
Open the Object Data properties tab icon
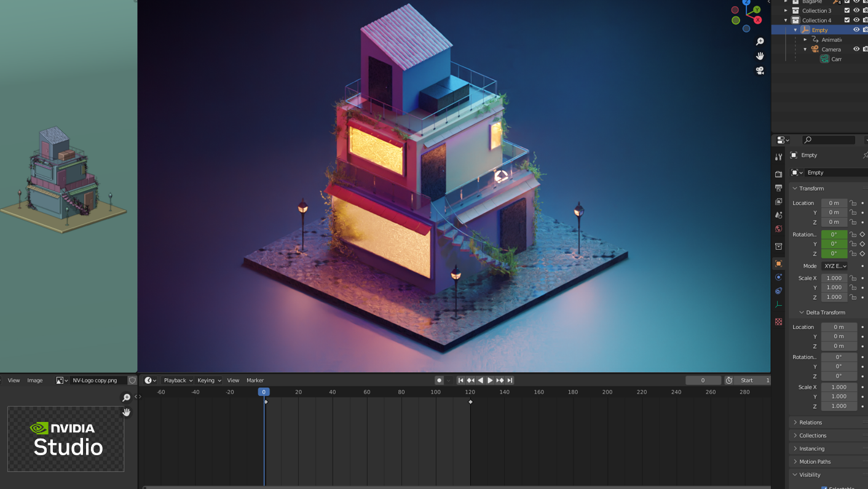click(779, 304)
